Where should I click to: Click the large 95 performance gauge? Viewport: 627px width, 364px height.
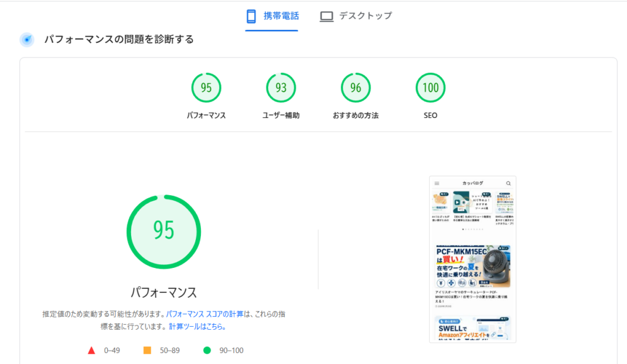tap(163, 232)
